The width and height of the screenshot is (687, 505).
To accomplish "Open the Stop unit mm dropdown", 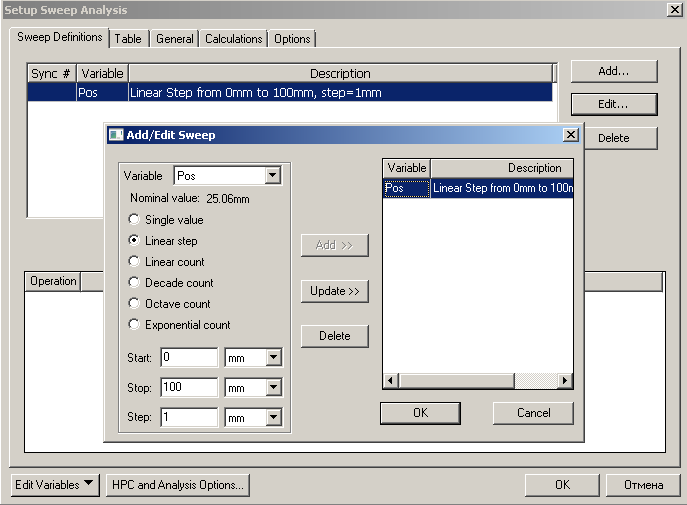I will 273,387.
